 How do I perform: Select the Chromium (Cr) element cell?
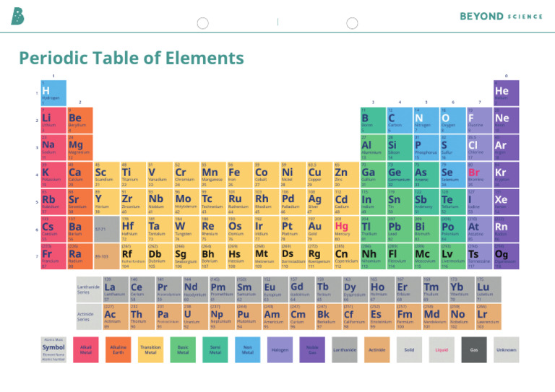pyautogui.click(x=186, y=175)
